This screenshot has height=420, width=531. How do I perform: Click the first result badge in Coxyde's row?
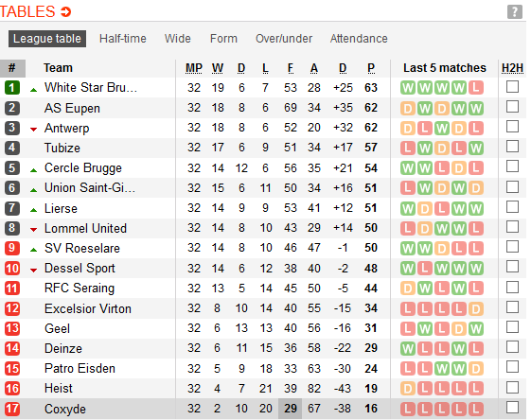pos(408,409)
